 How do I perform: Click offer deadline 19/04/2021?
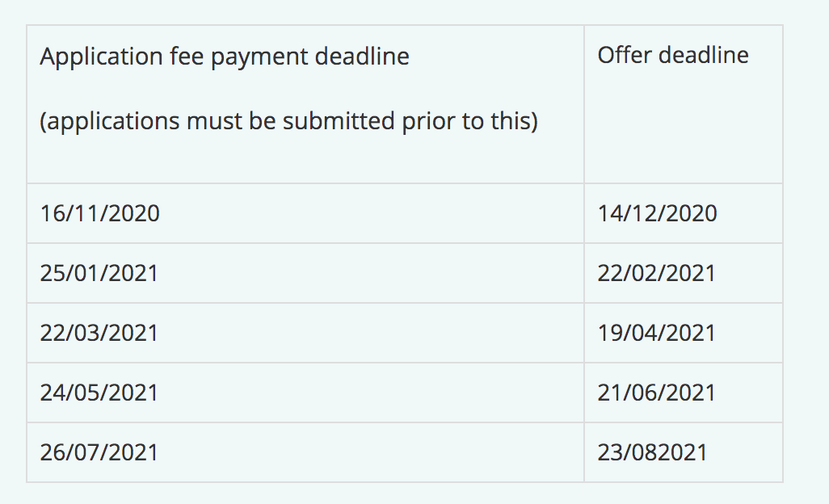tap(656, 333)
